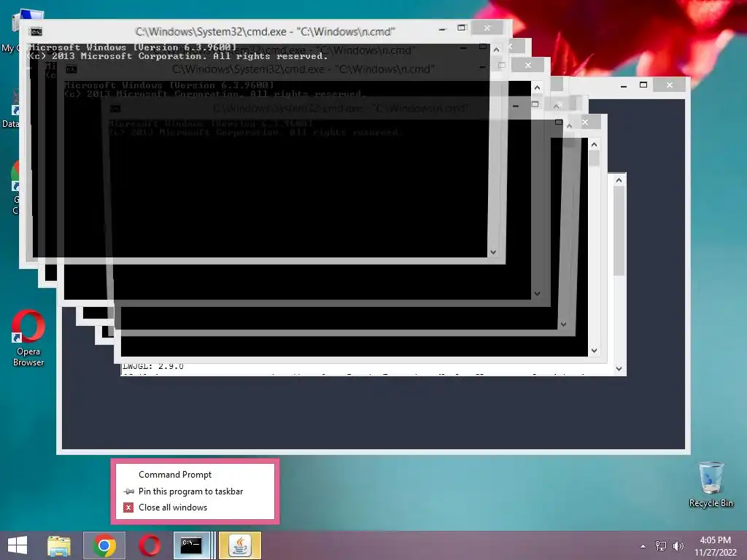Click scroll-down arrow of the LWJGL log window
Viewport: 747px width, 560px height.
click(619, 368)
